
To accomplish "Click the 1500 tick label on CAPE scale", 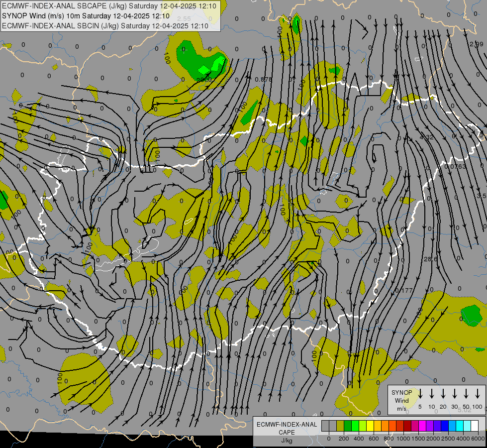I will pyautogui.click(x=418, y=439).
